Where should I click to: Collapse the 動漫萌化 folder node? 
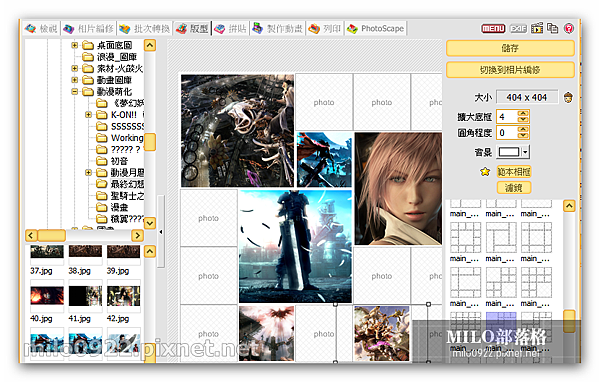(75, 91)
